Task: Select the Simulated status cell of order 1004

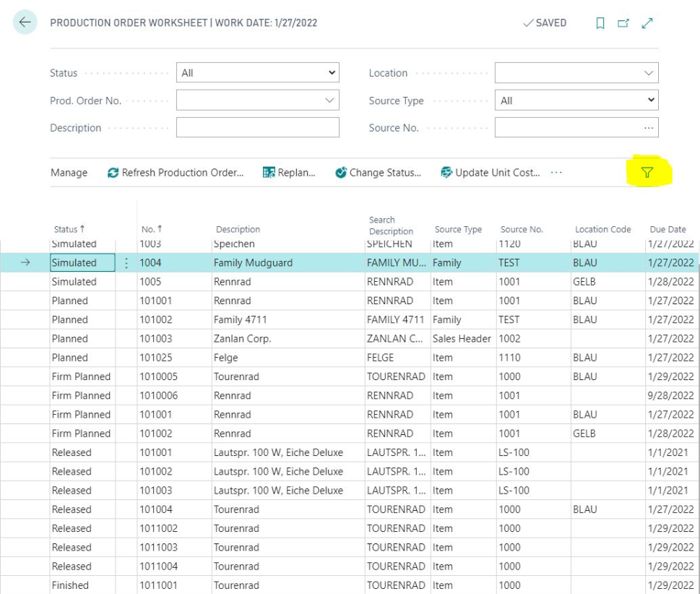Action: click(82, 262)
